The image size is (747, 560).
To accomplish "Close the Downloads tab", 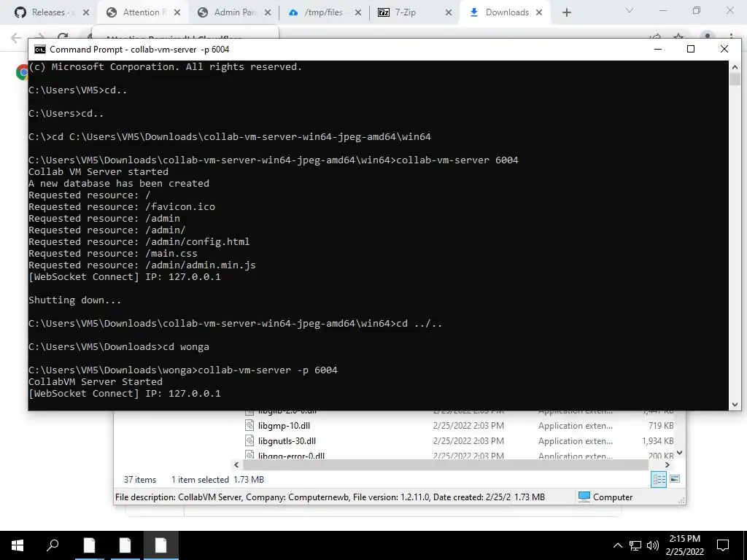I will (x=539, y=12).
